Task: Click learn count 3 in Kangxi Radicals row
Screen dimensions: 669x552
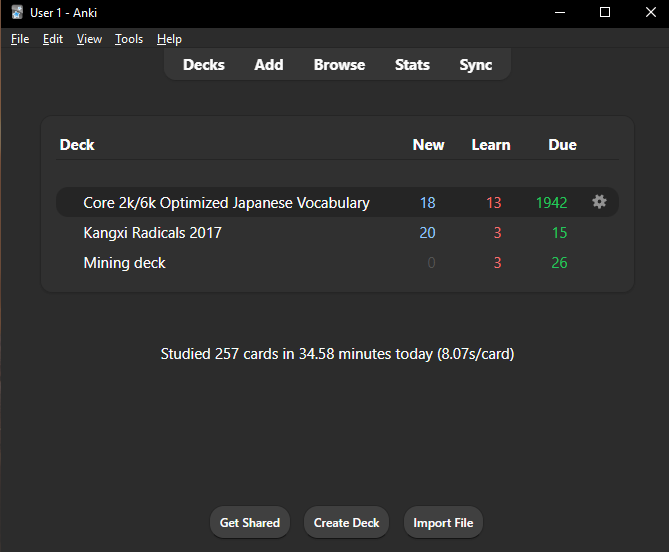Action: tap(497, 233)
